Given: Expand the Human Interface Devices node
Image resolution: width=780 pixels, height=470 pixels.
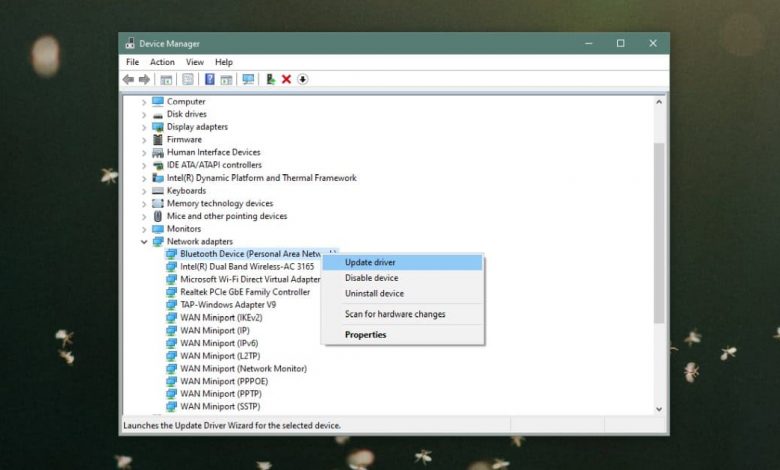Looking at the screenshot, I should click(144, 153).
